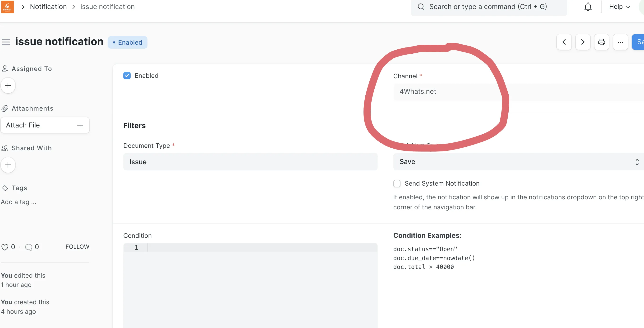644x328 pixels.
Task: Click the Tags heading
Action: click(19, 188)
